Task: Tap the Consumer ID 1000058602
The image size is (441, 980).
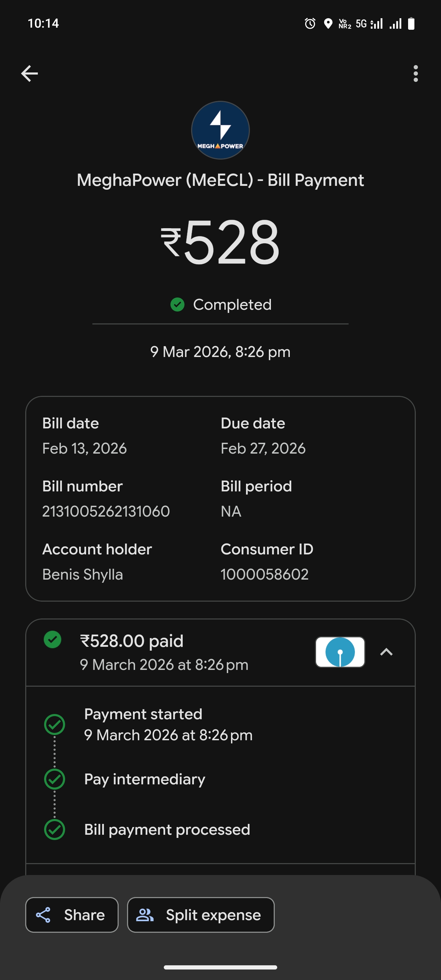Action: click(265, 574)
